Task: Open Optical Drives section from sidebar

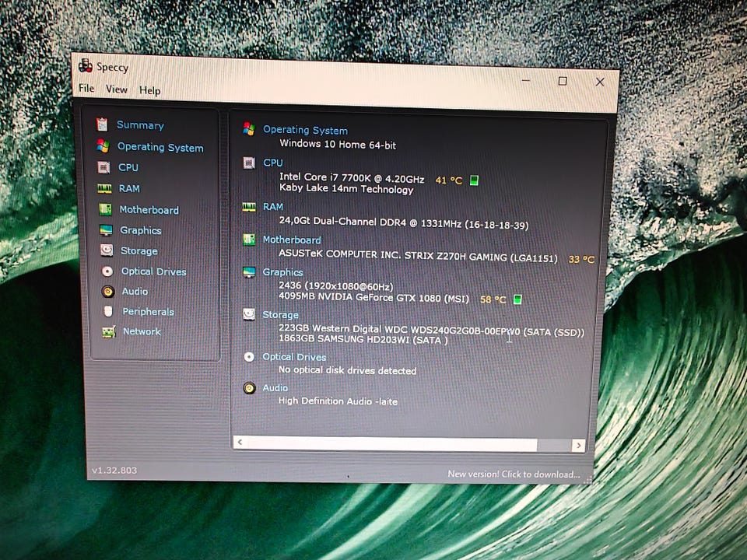Action: (x=153, y=271)
